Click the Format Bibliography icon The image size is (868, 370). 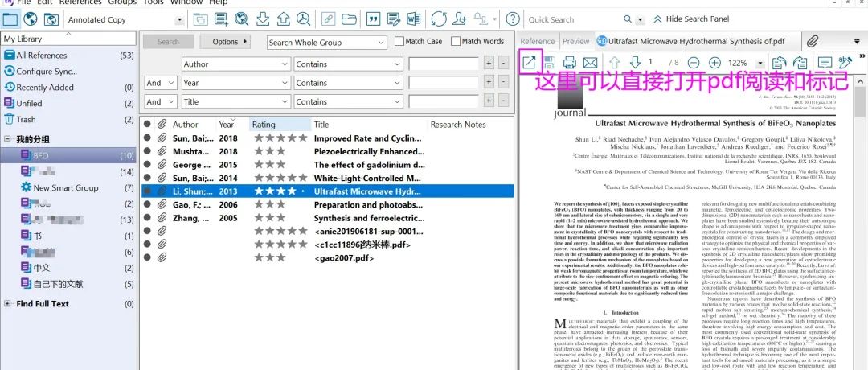pyautogui.click(x=394, y=19)
